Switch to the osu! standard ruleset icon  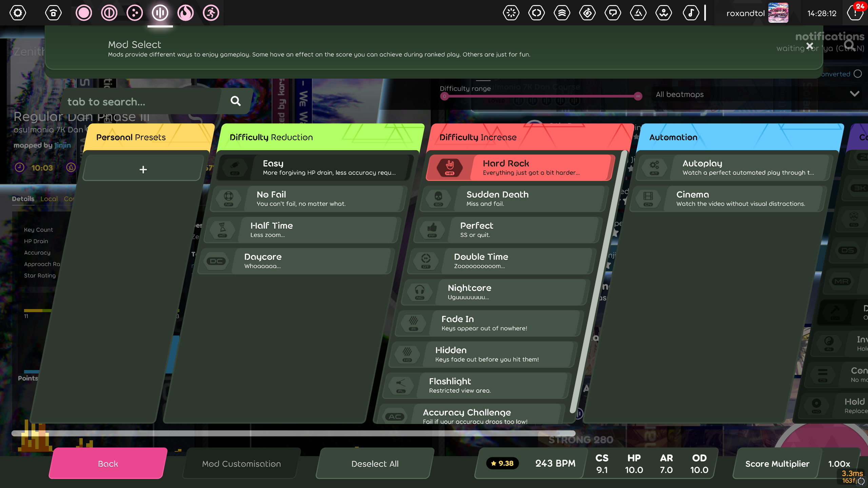(84, 13)
